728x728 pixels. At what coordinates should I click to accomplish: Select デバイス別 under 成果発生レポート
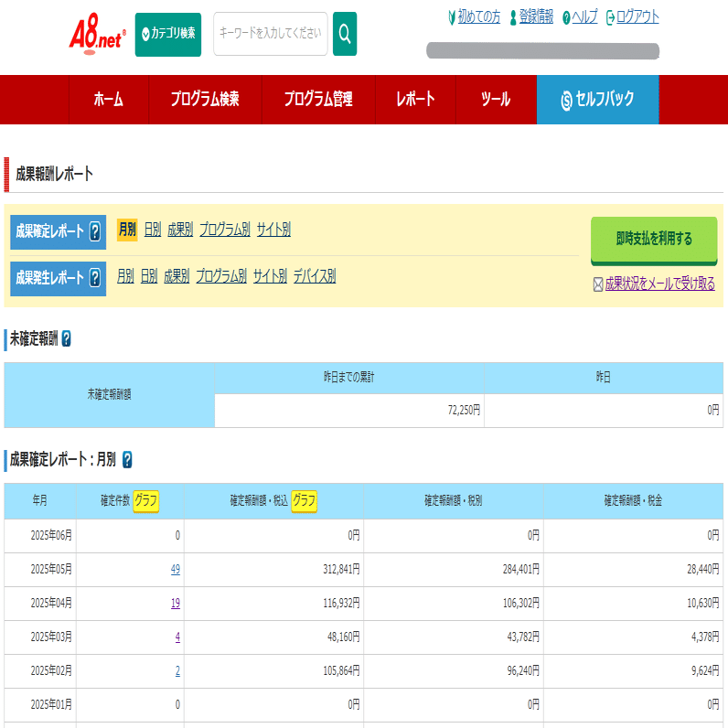tap(315, 276)
